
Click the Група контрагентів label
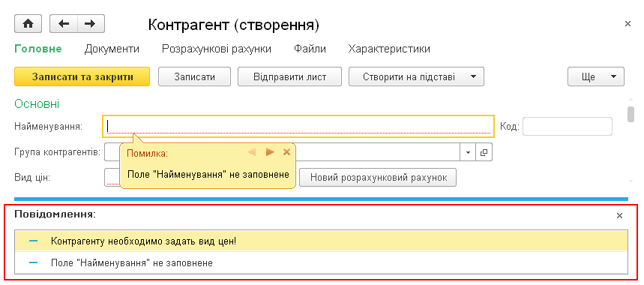tap(58, 152)
